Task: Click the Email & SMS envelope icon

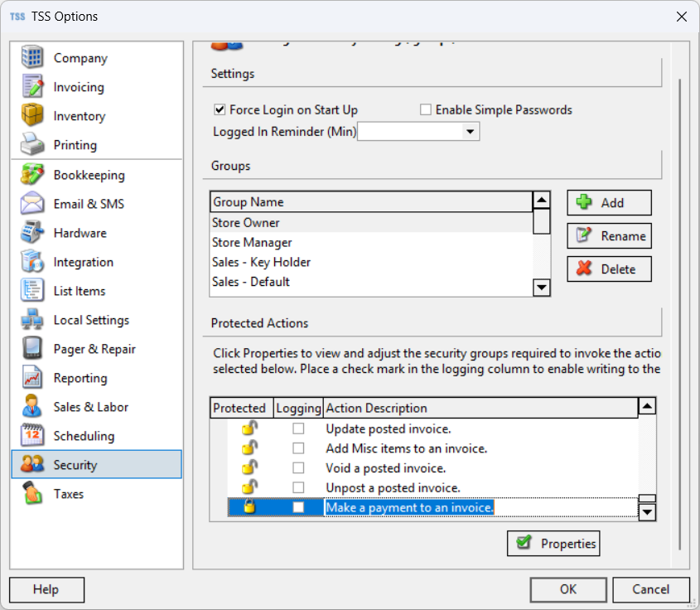Action: tap(32, 204)
